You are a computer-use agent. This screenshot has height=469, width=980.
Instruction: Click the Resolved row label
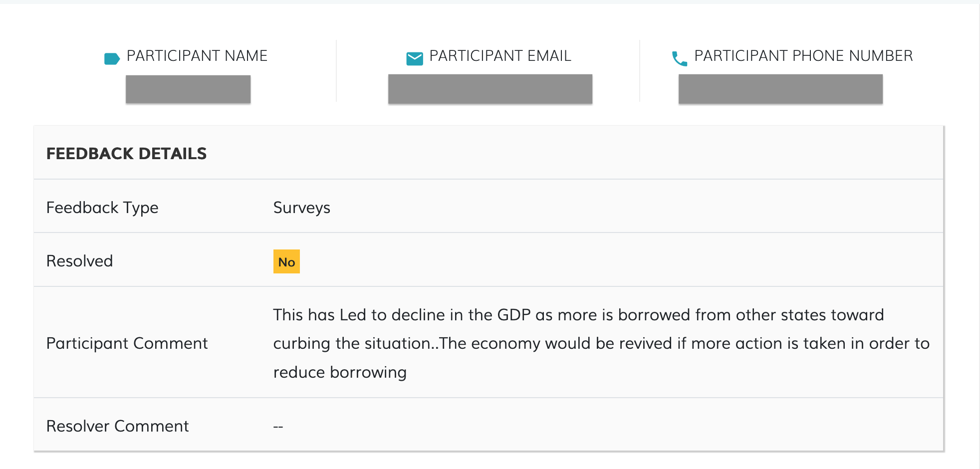tap(79, 261)
